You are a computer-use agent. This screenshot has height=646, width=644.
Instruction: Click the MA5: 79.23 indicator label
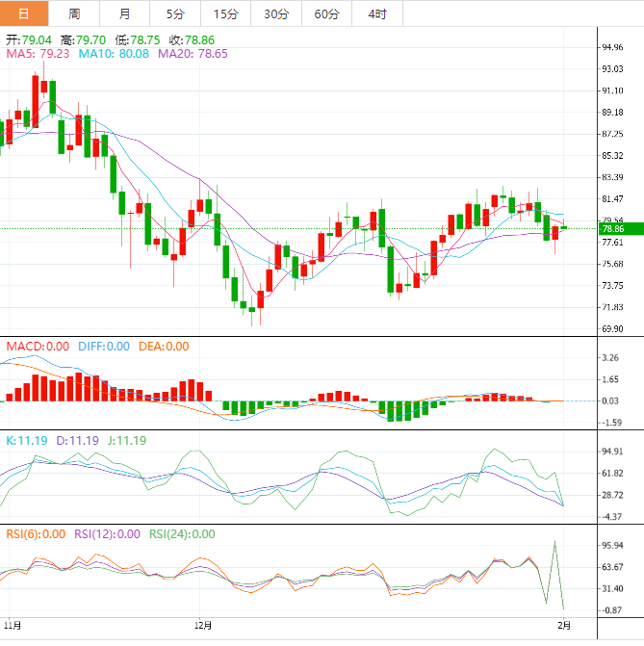38,54
